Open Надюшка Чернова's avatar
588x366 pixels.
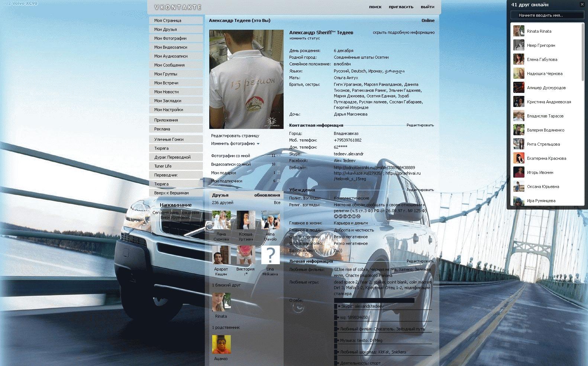519,73
